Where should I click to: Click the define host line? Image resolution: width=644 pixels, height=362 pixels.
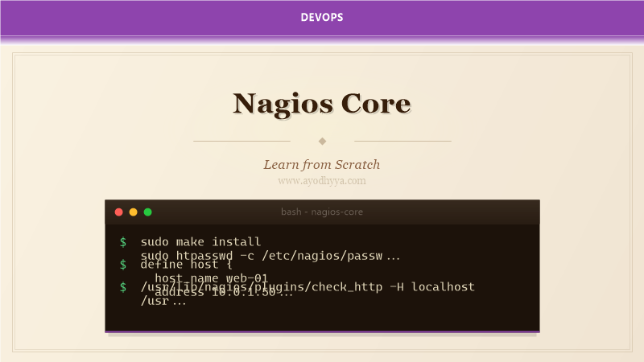click(x=186, y=265)
